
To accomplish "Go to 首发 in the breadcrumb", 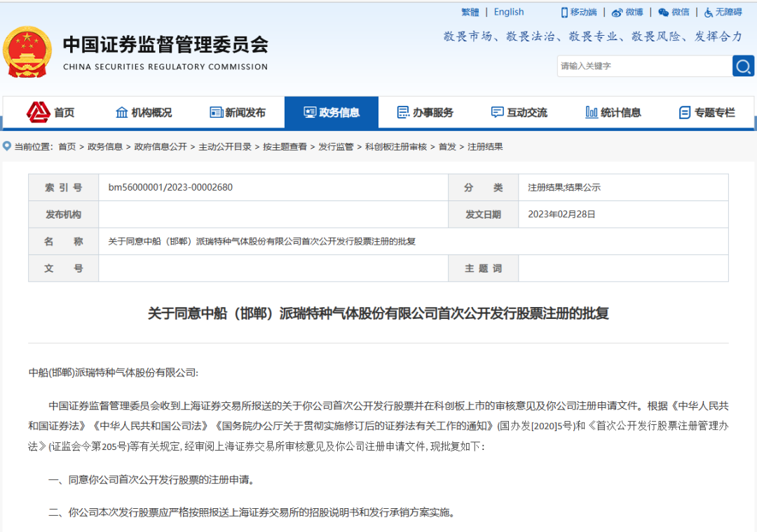I will pos(447,146).
